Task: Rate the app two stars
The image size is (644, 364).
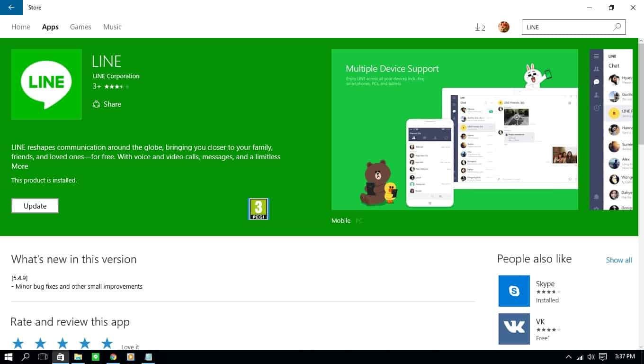Action: tap(40, 343)
